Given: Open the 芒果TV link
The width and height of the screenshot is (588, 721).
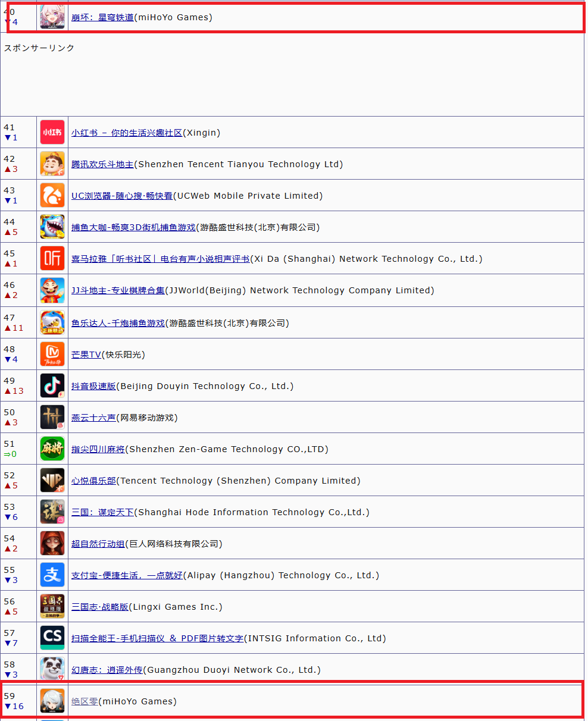Looking at the screenshot, I should (86, 355).
